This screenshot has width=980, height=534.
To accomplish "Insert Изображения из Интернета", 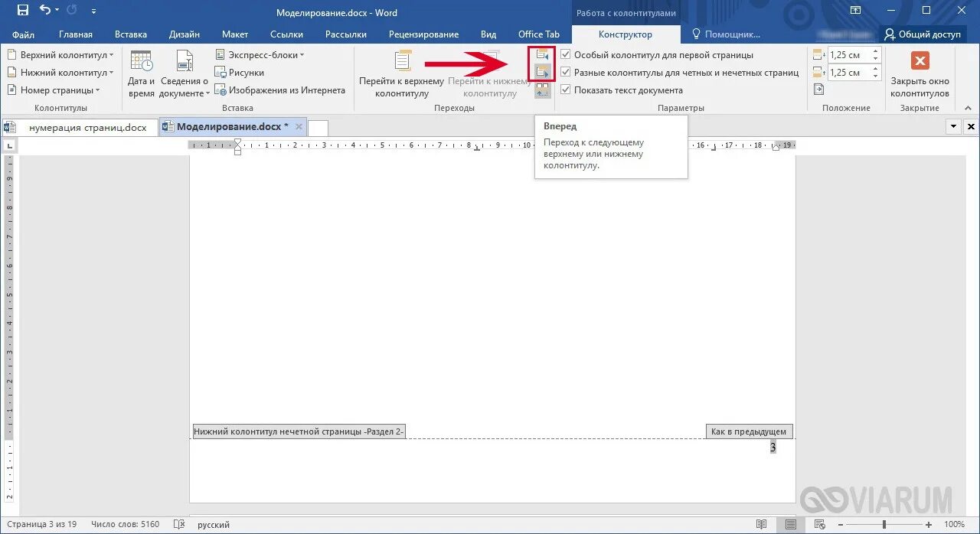I will point(280,90).
